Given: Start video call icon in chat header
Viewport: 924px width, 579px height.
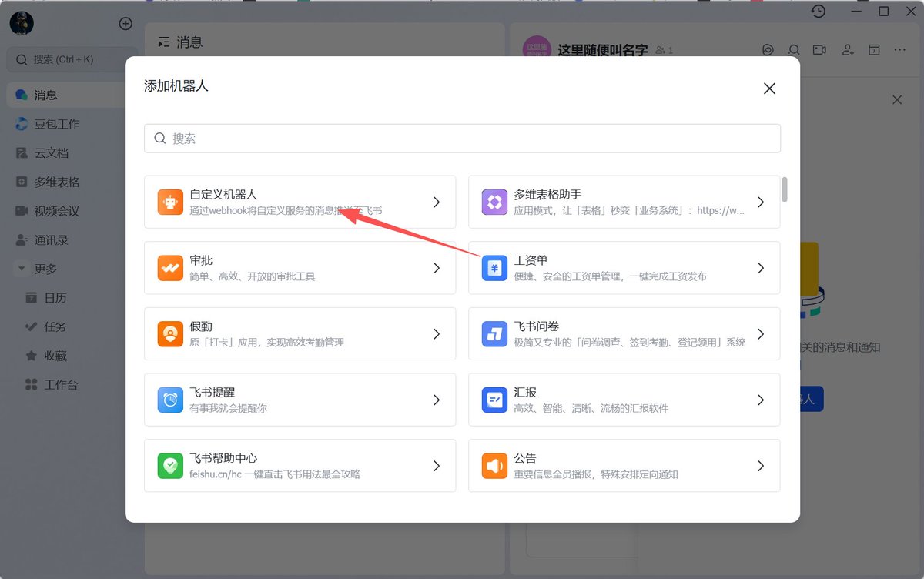Looking at the screenshot, I should [x=820, y=50].
